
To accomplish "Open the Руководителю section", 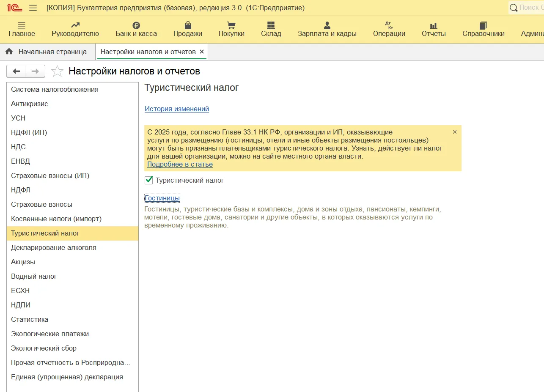I will (x=75, y=29).
